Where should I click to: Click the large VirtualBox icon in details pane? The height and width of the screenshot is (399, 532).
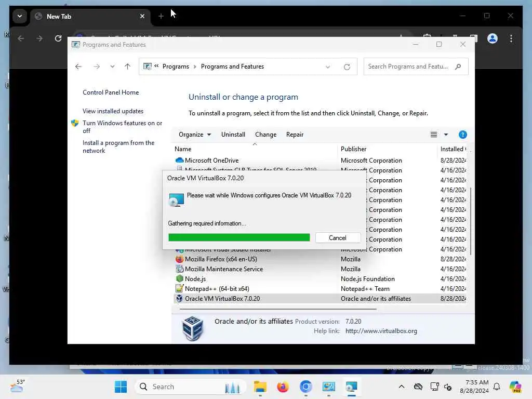point(192,328)
